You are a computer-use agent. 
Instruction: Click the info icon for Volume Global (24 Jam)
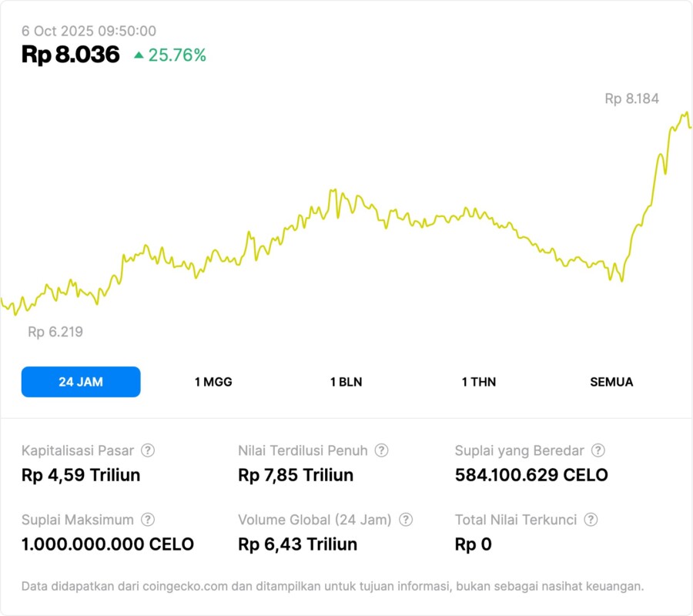point(406,520)
